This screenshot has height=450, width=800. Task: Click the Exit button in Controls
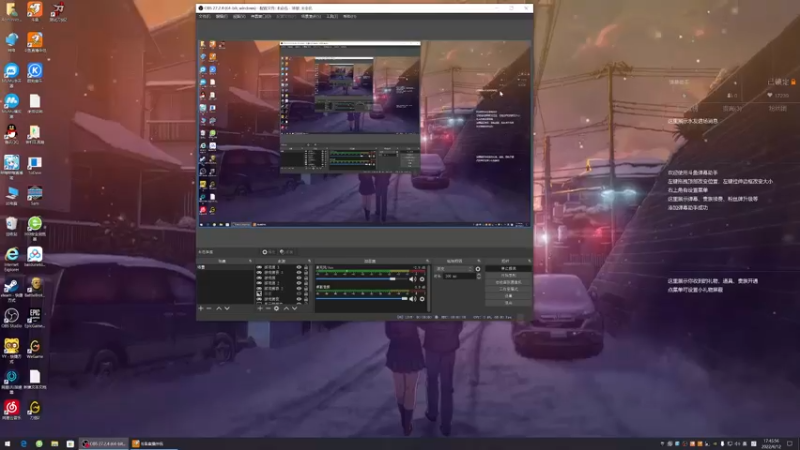508,303
